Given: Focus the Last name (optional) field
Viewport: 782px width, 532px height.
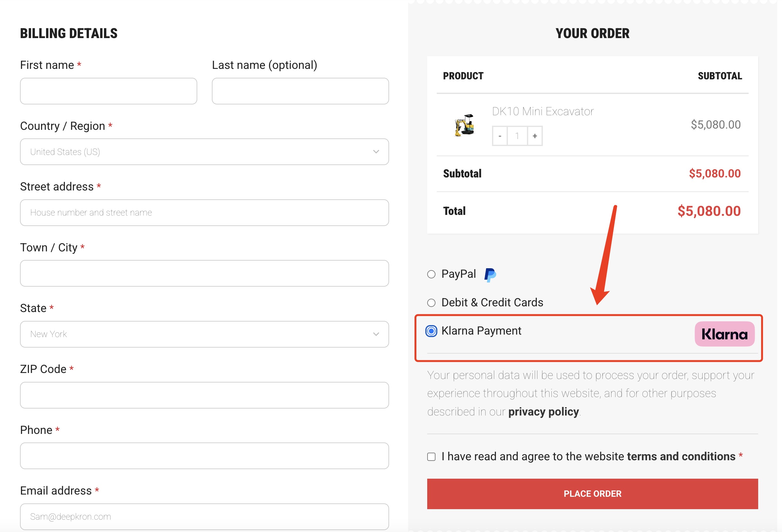Looking at the screenshot, I should pyautogui.click(x=300, y=91).
